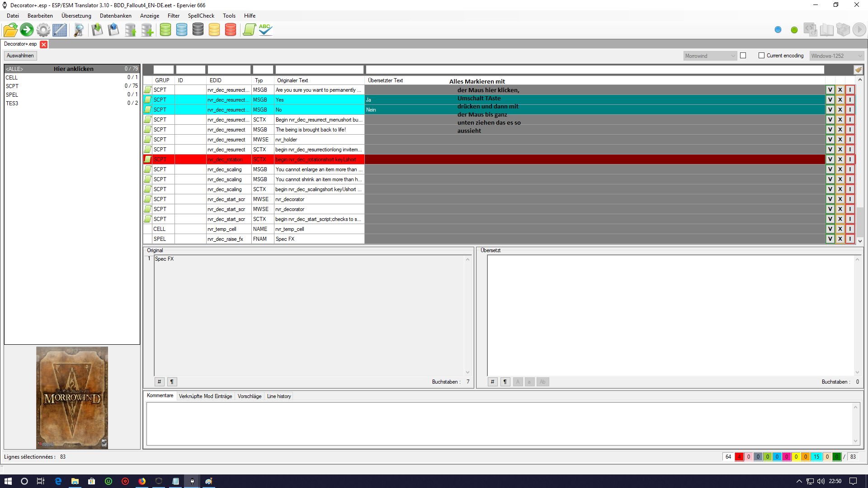Toggle the Current encoding checkbox
The image size is (868, 488).
pos(761,56)
